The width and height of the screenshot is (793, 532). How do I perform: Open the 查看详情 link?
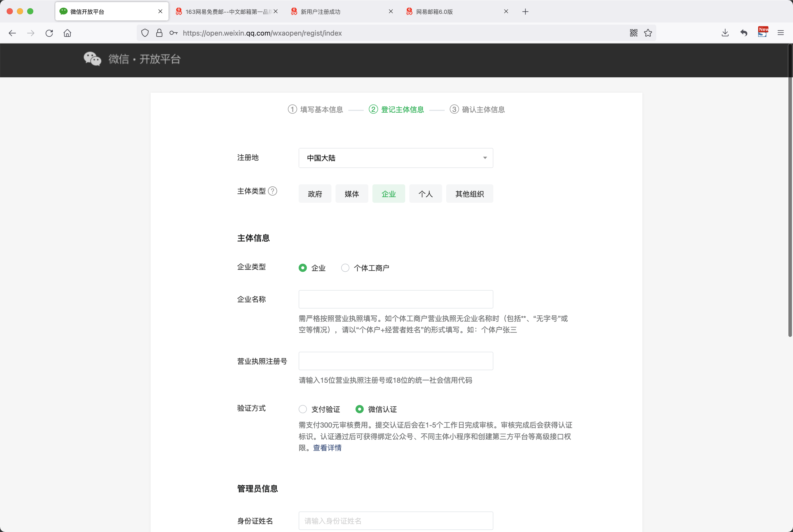[327, 448]
